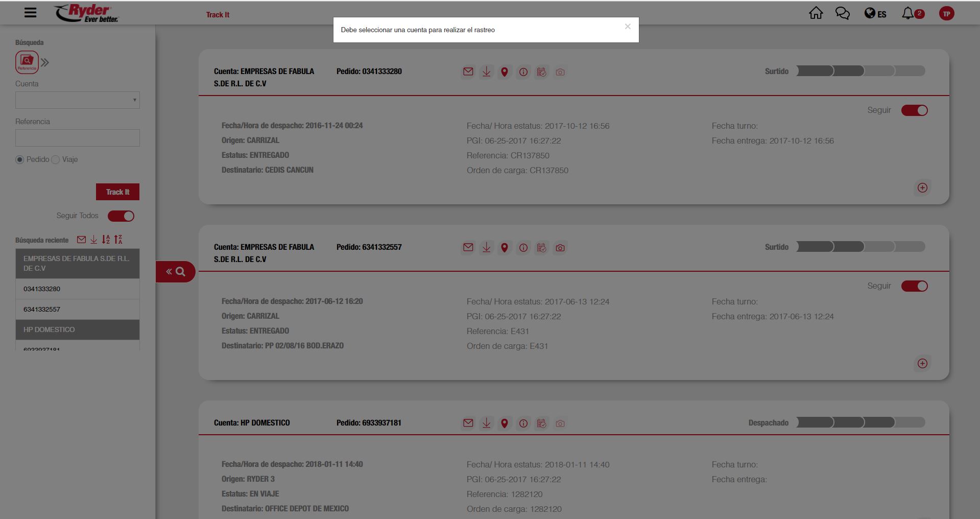The width and height of the screenshot is (980, 519).
Task: Dismiss the account selection alert
Action: tap(628, 27)
